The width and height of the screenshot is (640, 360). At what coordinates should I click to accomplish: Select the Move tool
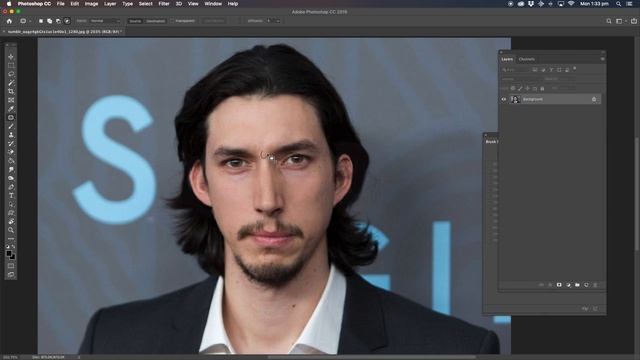click(11, 57)
